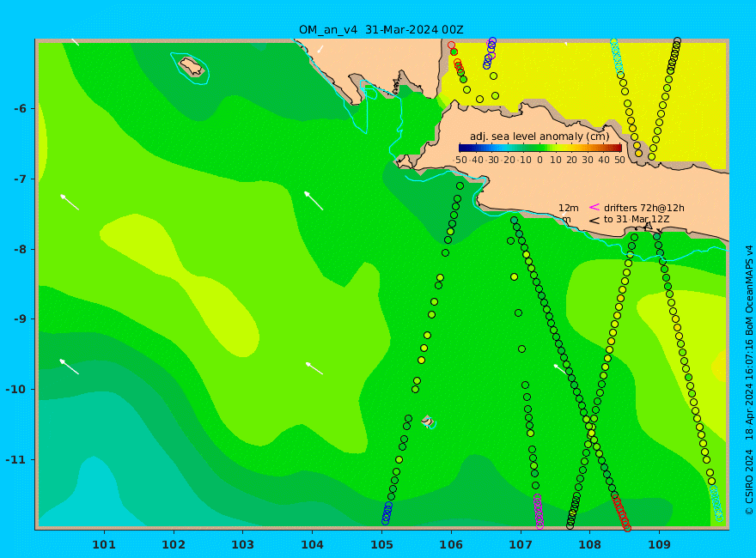Click latitude axis label -7
The width and height of the screenshot is (756, 558).
pos(20,179)
